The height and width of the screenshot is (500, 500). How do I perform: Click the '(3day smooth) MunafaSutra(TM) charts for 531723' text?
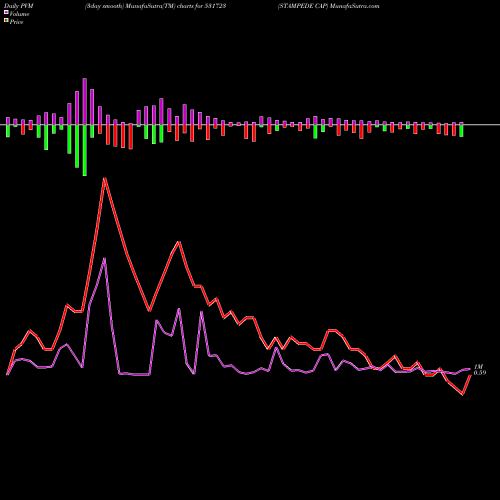[x=155, y=6]
